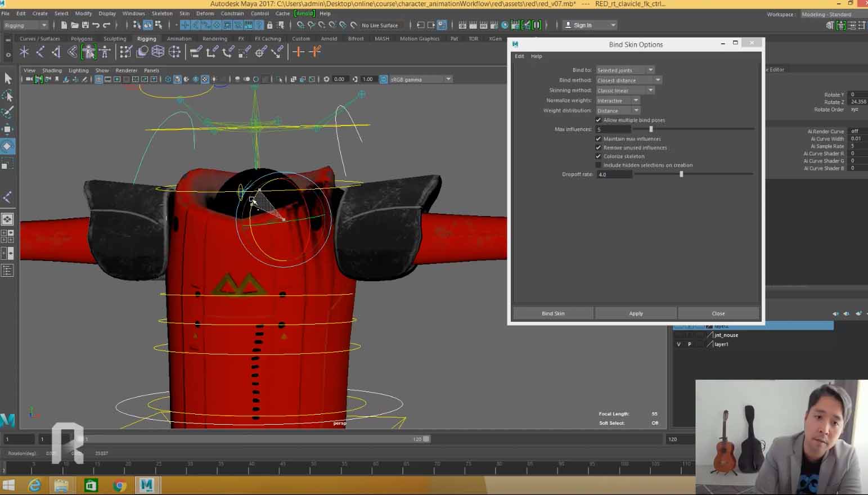
Task: Switch to the Animation shelf tab
Action: pos(179,39)
